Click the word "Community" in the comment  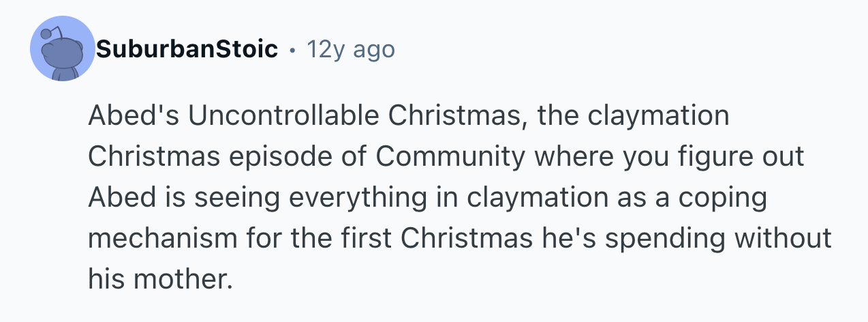click(x=450, y=157)
